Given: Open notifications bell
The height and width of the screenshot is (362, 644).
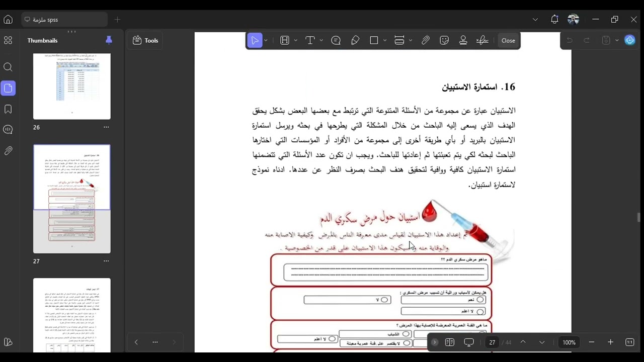Looking at the screenshot, I should [x=554, y=20].
